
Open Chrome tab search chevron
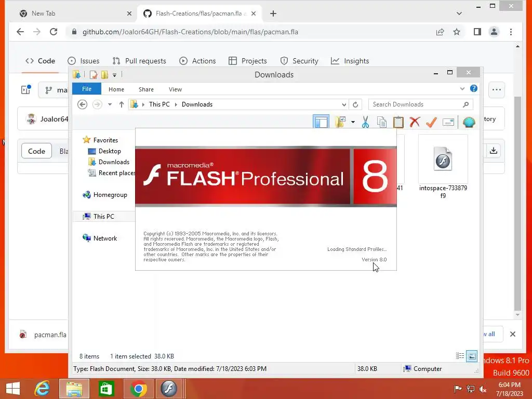point(459,14)
